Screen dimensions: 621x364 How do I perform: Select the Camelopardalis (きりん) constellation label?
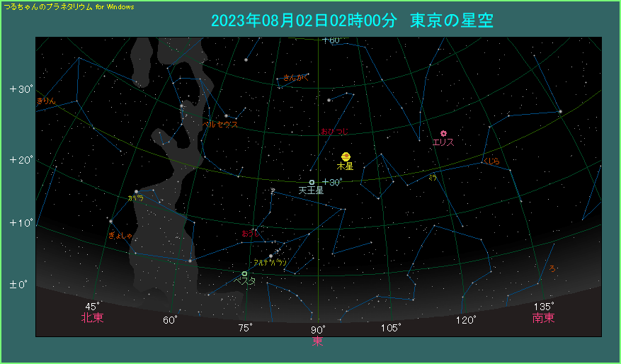pyautogui.click(x=45, y=101)
